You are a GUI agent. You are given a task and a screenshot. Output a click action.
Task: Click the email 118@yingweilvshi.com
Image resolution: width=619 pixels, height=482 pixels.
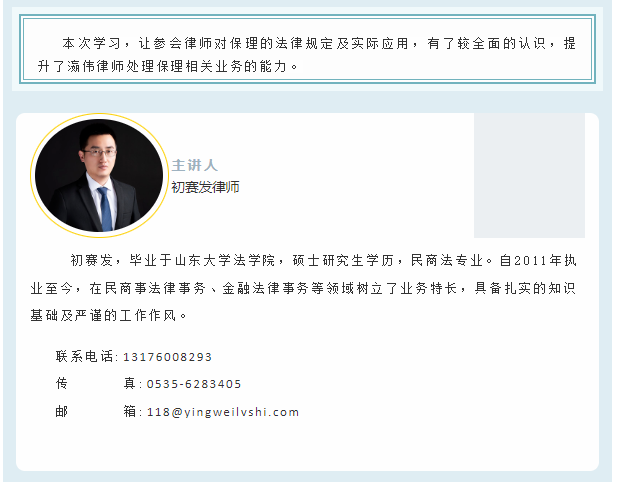pyautogui.click(x=223, y=412)
